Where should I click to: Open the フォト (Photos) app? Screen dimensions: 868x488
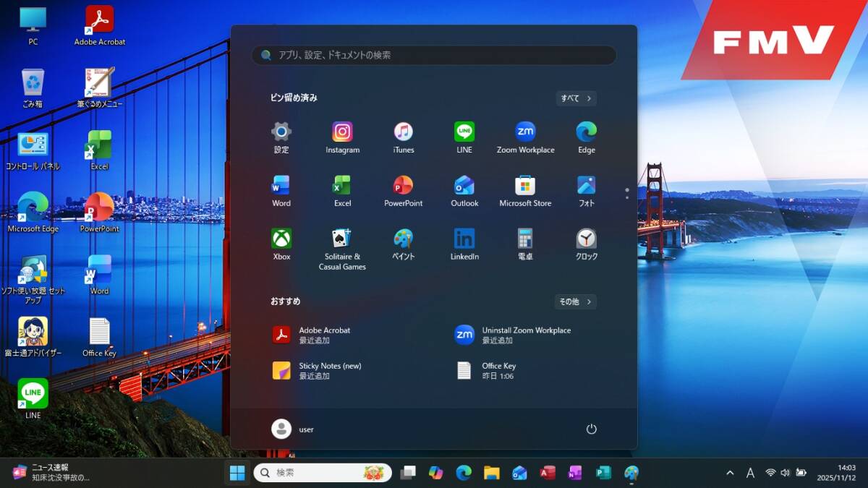tap(587, 191)
